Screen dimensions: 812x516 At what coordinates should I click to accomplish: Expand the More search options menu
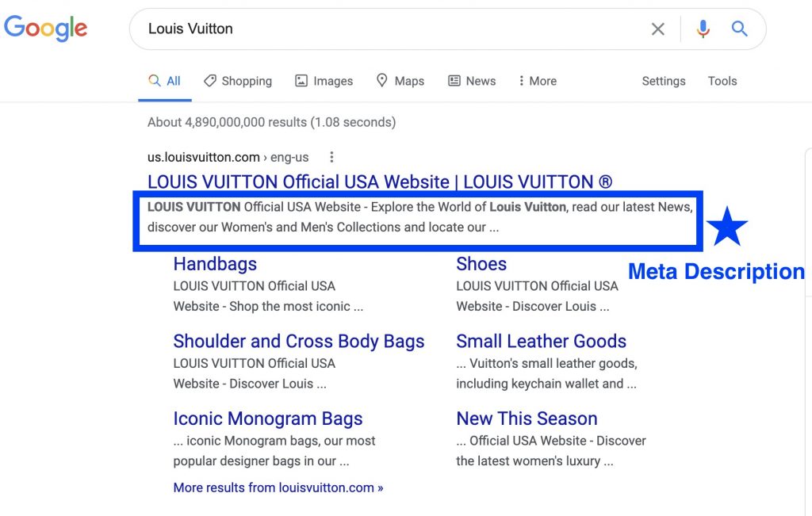(538, 81)
